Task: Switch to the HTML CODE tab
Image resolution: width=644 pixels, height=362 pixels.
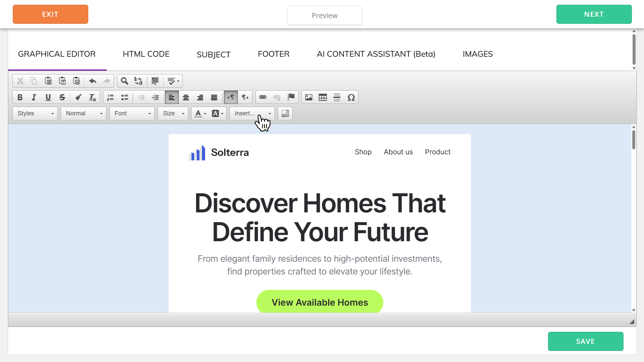Action: [x=146, y=54]
